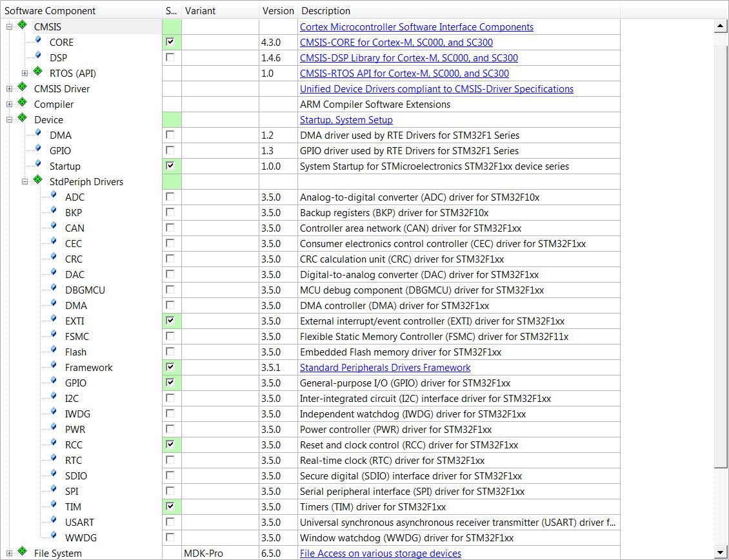The height and width of the screenshot is (560, 729).
Task: Expand the RTOS (API) node
Action: click(25, 73)
